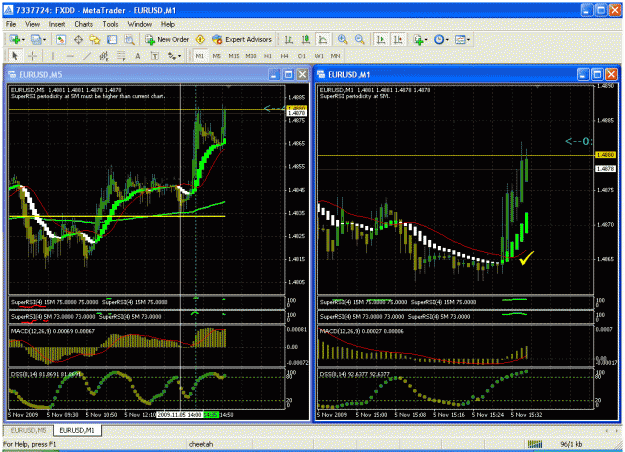Open the Profiles toolbar icon

pyautogui.click(x=36, y=39)
